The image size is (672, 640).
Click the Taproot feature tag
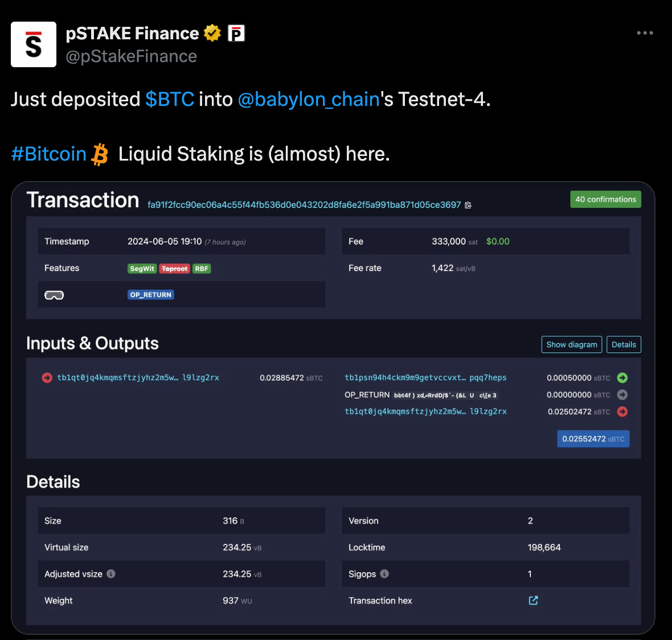point(174,269)
